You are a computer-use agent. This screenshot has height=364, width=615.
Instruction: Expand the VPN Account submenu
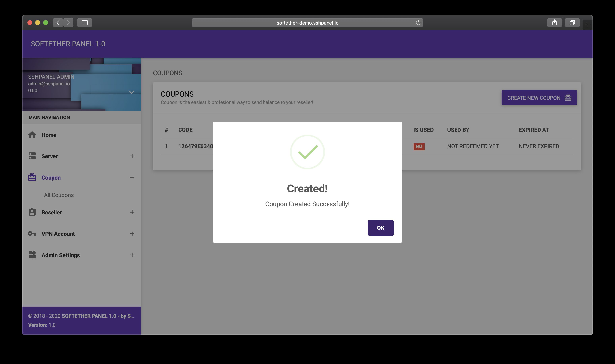132,234
